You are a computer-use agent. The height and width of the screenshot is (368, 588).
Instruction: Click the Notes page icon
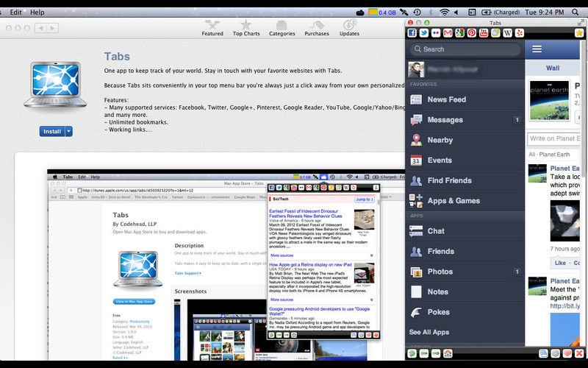[416, 291]
